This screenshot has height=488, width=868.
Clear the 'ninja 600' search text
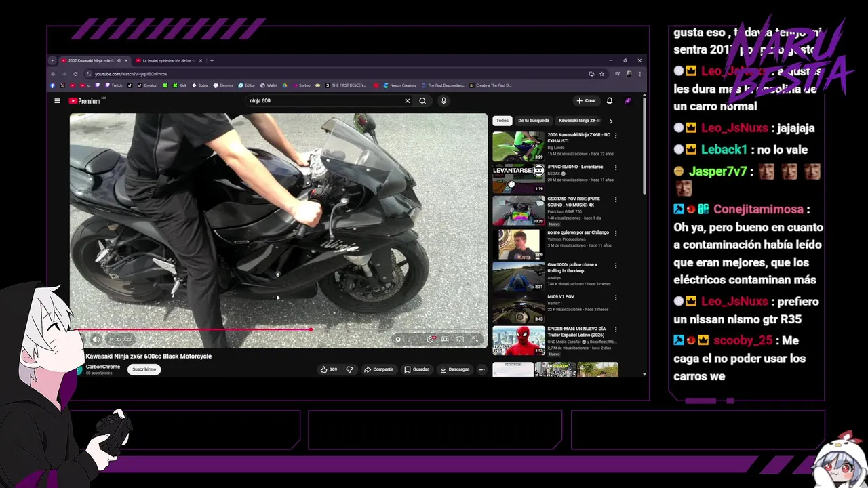click(x=408, y=101)
